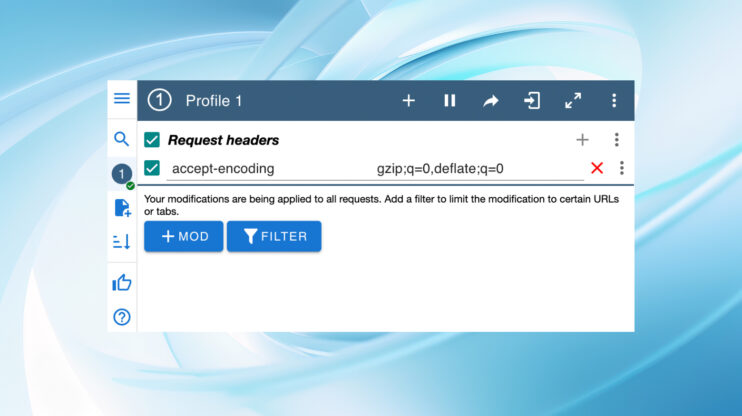Click the search magnifier icon in sidebar
This screenshot has height=416, width=742.
(122, 139)
